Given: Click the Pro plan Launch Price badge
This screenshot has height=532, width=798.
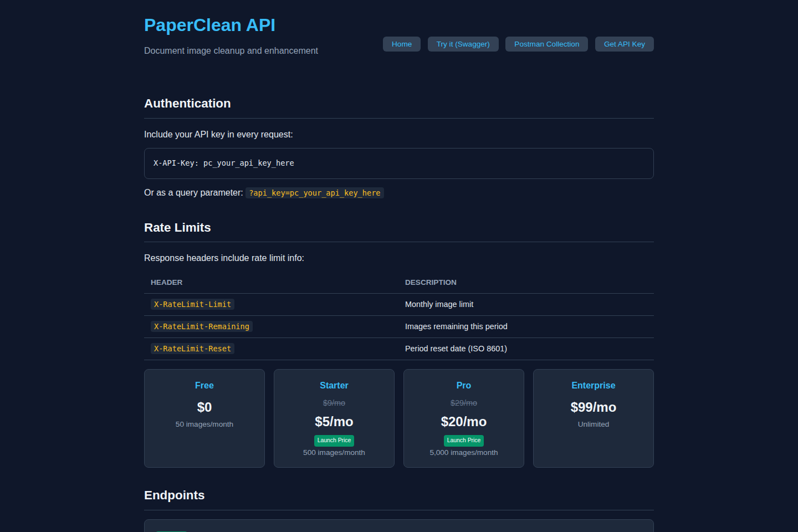Looking at the screenshot, I should (464, 441).
